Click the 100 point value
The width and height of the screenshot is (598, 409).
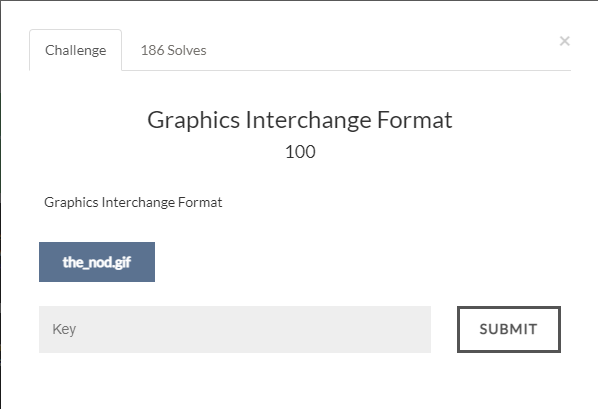point(300,152)
